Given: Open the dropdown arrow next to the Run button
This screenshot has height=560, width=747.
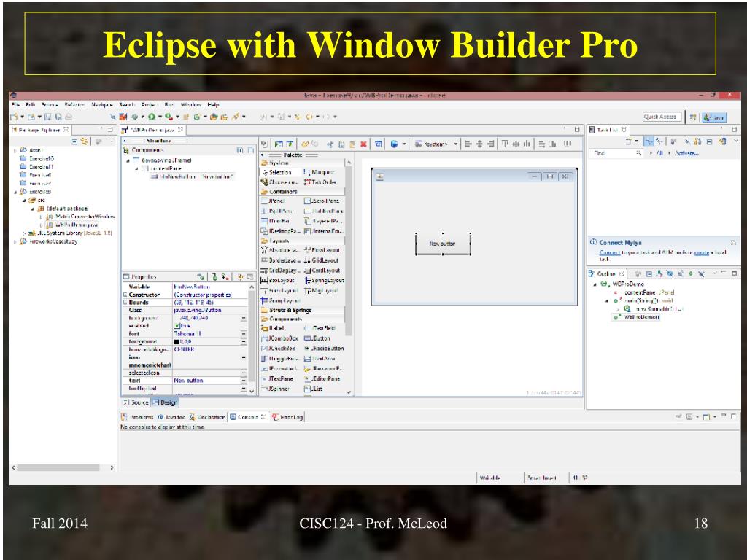Looking at the screenshot, I should click(160, 117).
